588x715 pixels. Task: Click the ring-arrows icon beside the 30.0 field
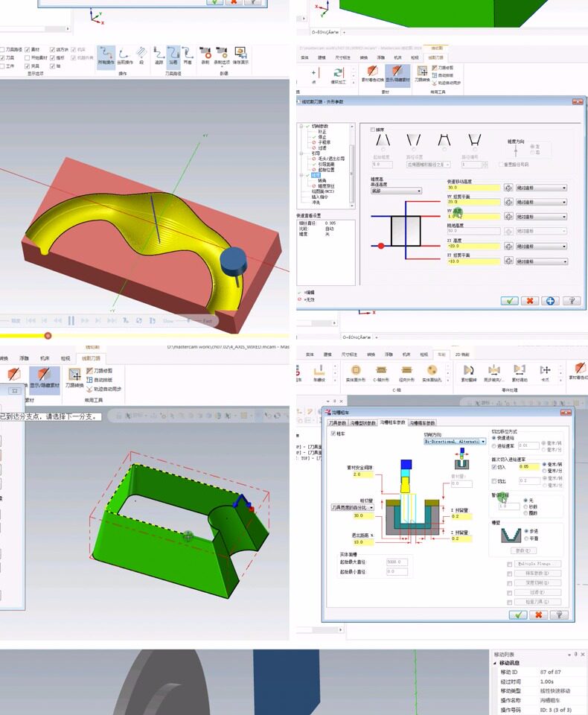[x=508, y=188]
